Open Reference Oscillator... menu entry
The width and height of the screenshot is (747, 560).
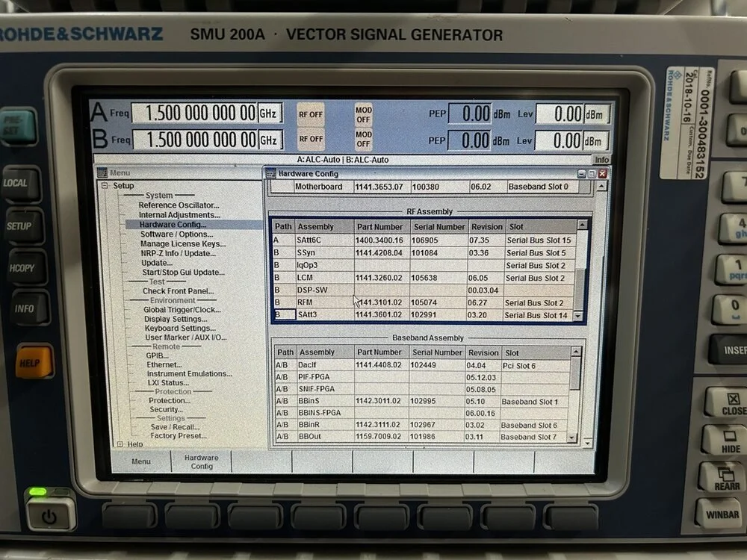coord(179,205)
